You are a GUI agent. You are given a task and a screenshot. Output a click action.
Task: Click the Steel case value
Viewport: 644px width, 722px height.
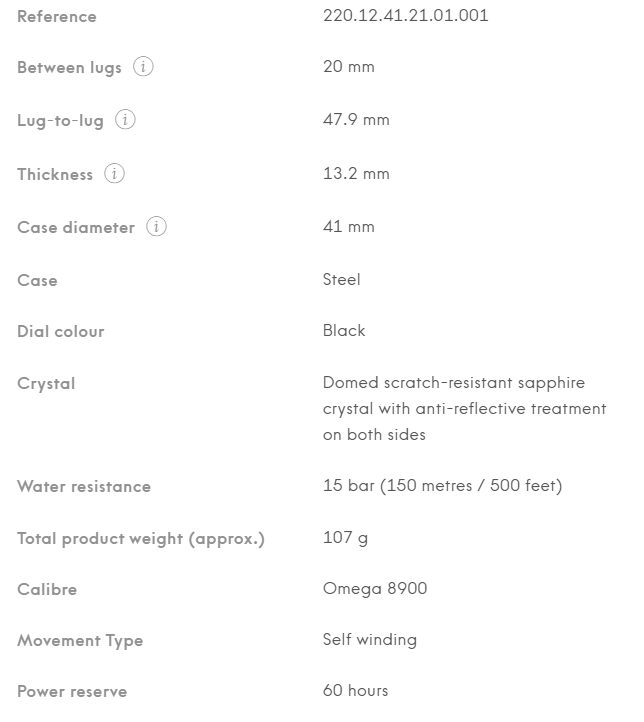pyautogui.click(x=342, y=279)
